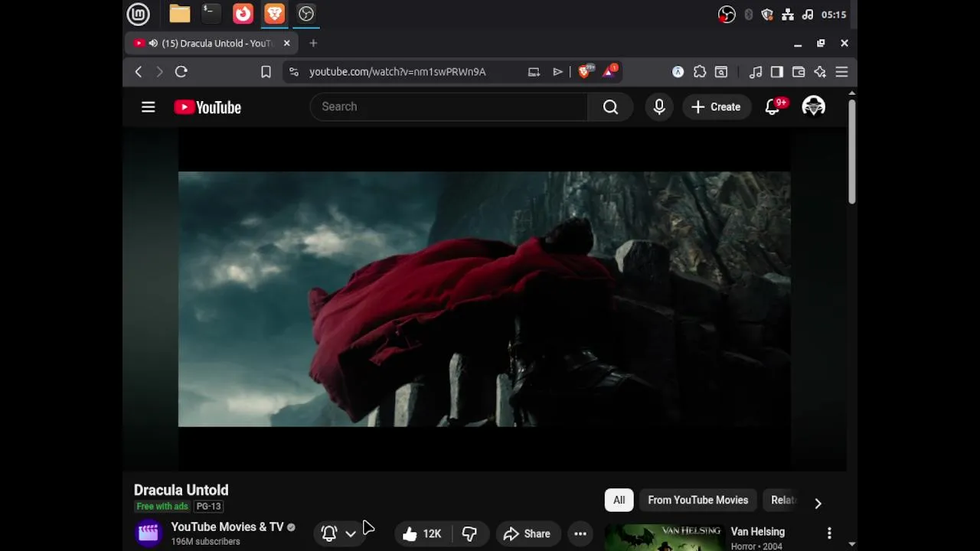
Task: Open the tab search toolbar icon
Action: 721,72
